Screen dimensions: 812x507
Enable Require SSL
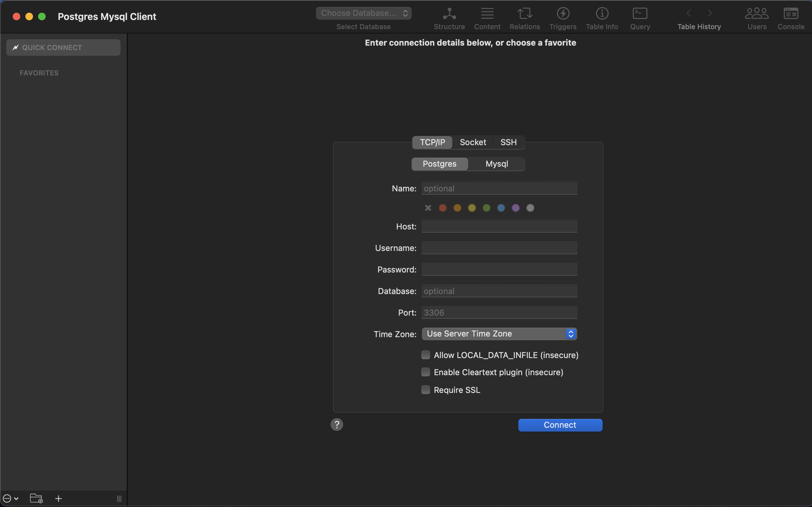[x=425, y=390]
